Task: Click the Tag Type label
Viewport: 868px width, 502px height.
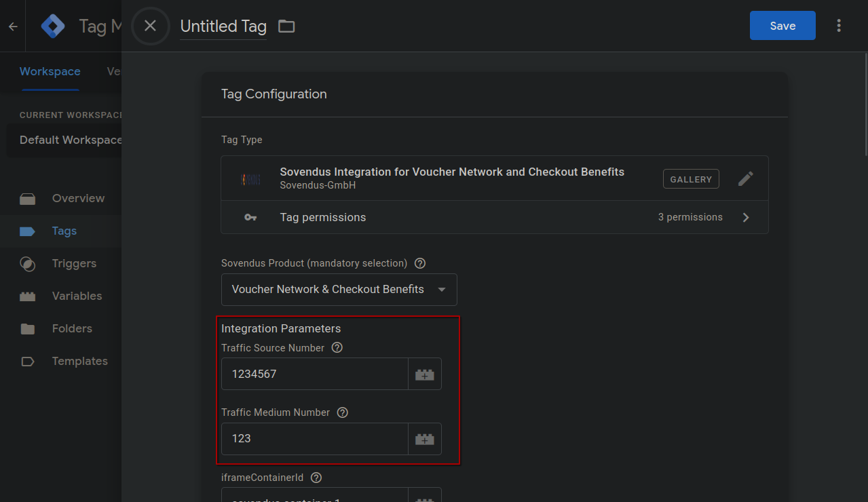Action: pos(242,140)
